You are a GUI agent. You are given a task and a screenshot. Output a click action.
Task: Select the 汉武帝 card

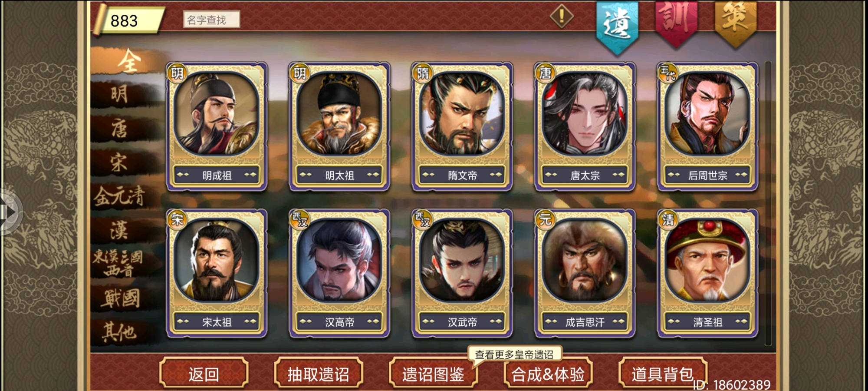[x=462, y=273]
